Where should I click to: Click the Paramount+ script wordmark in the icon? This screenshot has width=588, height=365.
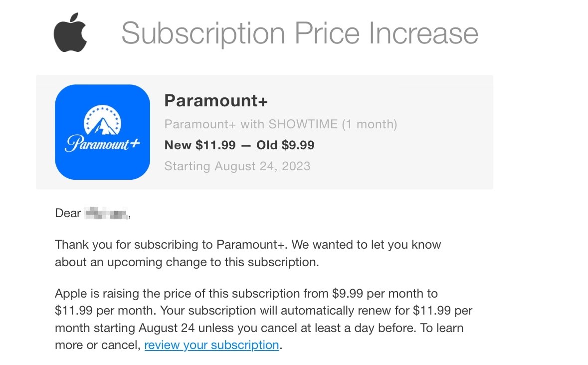[102, 144]
